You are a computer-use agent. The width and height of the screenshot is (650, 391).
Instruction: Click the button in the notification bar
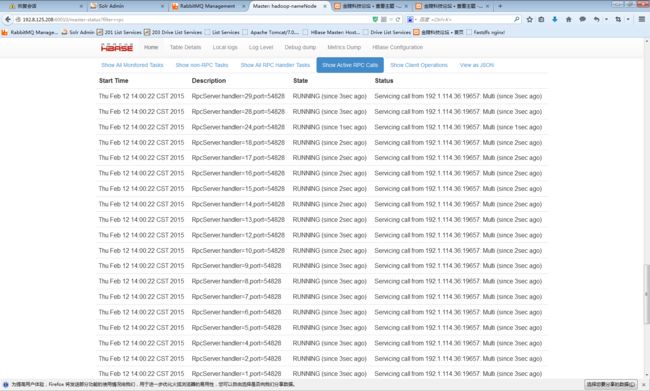(x=611, y=385)
